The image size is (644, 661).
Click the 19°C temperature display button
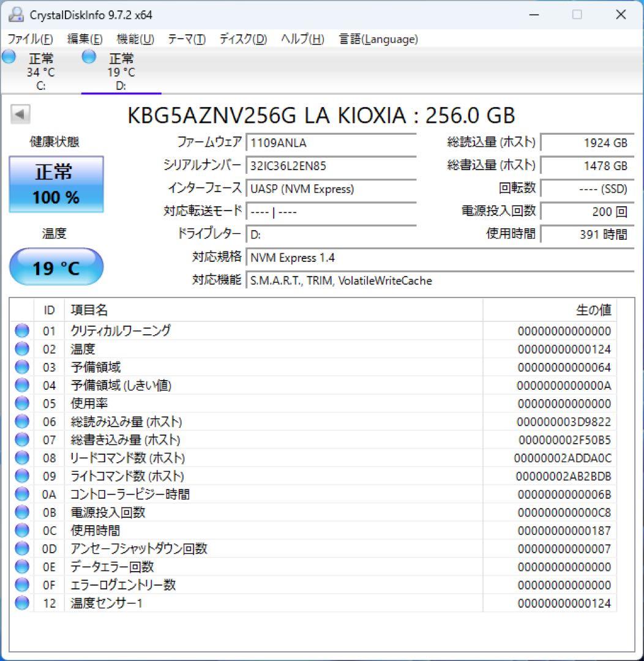pyautogui.click(x=56, y=267)
